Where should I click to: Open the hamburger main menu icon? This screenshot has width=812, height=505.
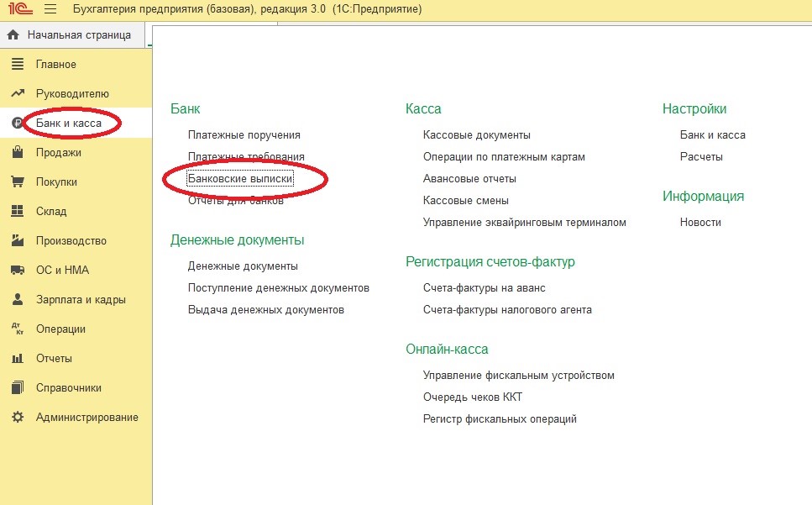pos(50,8)
